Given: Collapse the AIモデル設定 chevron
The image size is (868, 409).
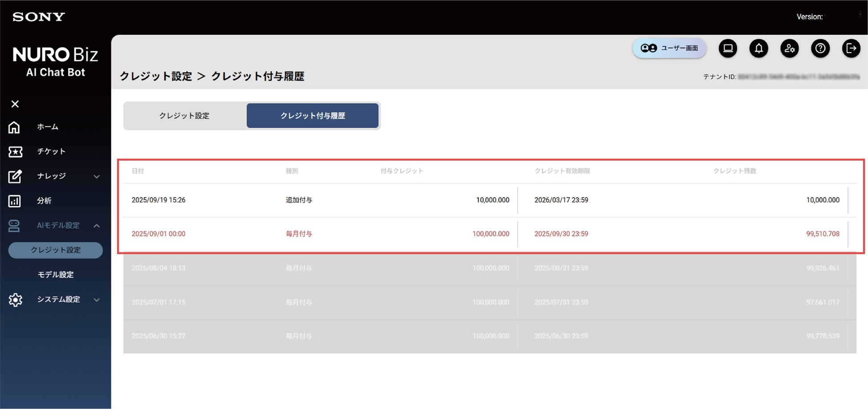Looking at the screenshot, I should pyautogui.click(x=97, y=226).
